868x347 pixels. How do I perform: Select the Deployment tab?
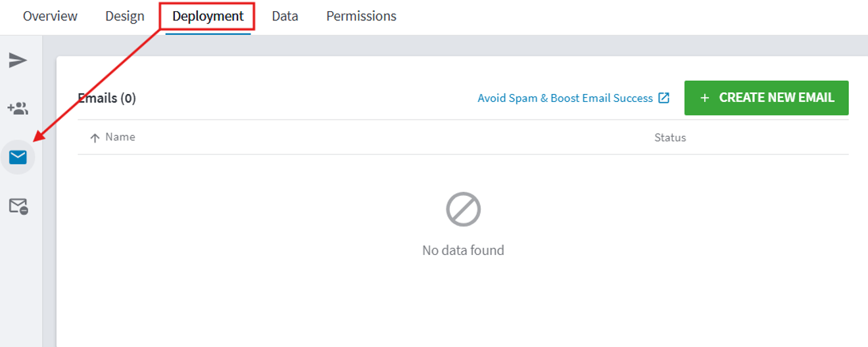pos(208,16)
